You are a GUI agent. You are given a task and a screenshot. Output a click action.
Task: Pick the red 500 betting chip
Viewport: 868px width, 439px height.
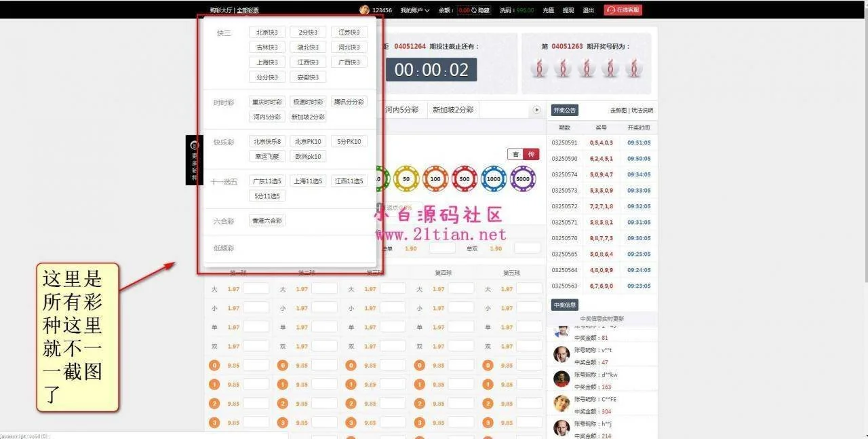pos(465,179)
